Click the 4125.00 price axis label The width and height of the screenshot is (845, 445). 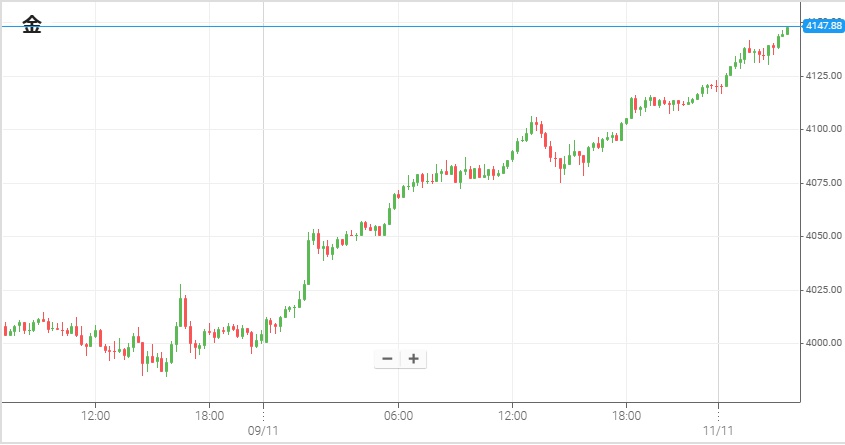pos(822,76)
